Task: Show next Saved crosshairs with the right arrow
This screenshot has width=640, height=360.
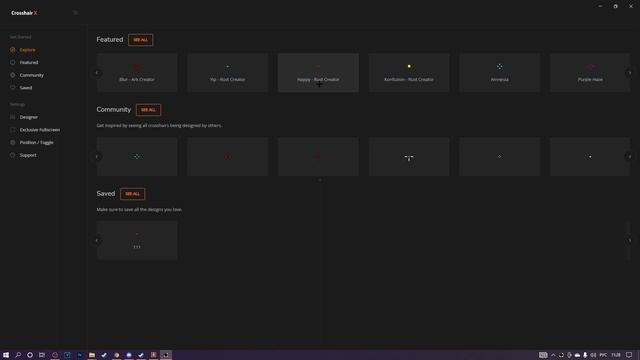Action: point(629,240)
